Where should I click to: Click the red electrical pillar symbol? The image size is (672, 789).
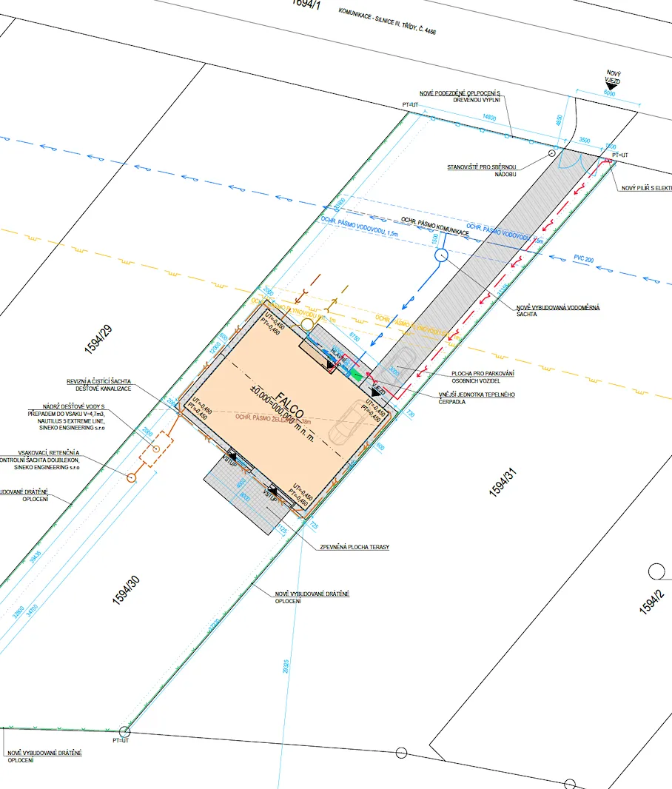(608, 161)
